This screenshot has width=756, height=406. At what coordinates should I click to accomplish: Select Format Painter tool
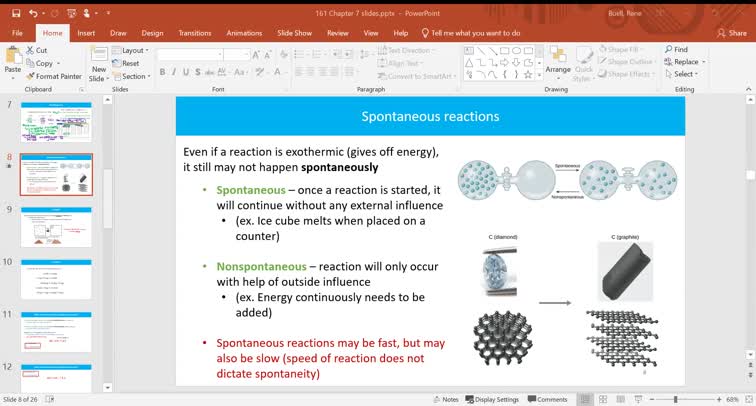(53, 76)
